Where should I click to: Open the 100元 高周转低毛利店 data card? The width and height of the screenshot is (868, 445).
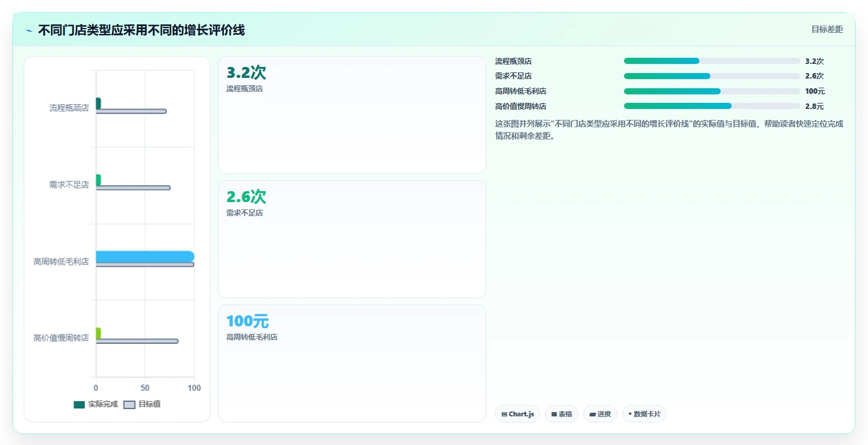[352, 363]
